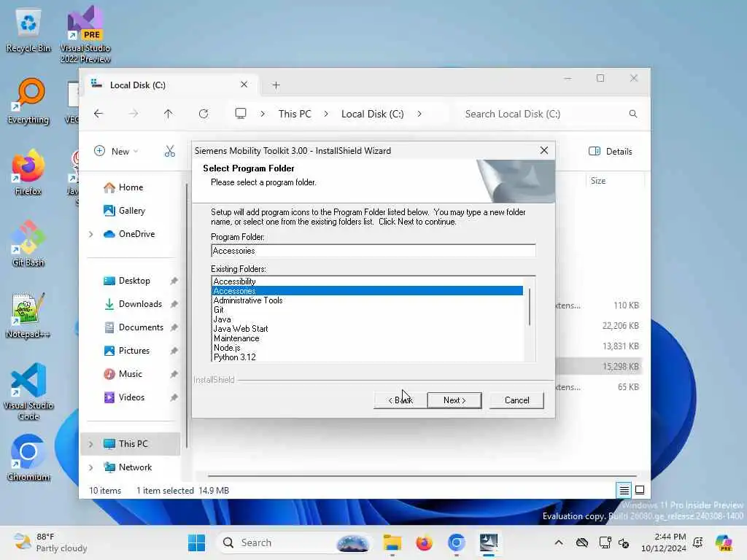
Task: Open the notifications bell in the tray
Action: coord(698,542)
